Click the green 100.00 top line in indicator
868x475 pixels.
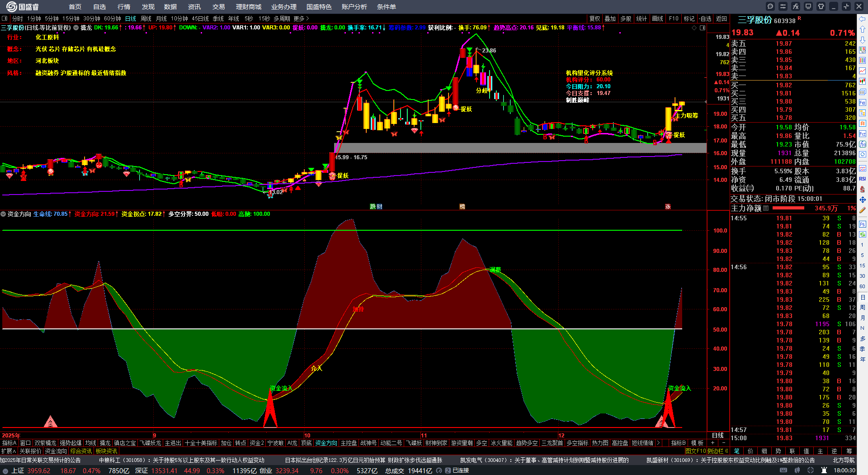click(342, 230)
